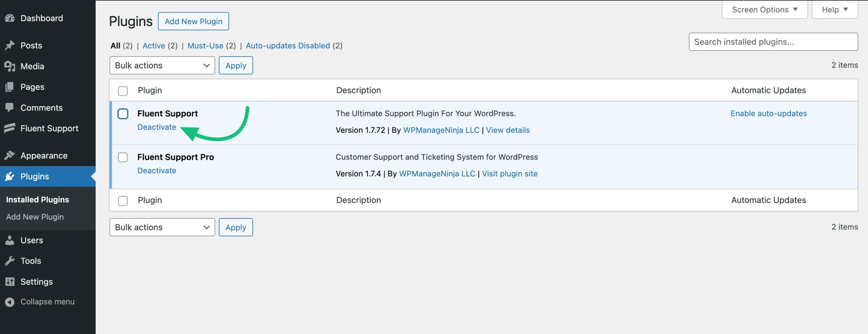Select the Posts icon in the sidebar
The height and width of the screenshot is (334, 868).
pos(10,45)
